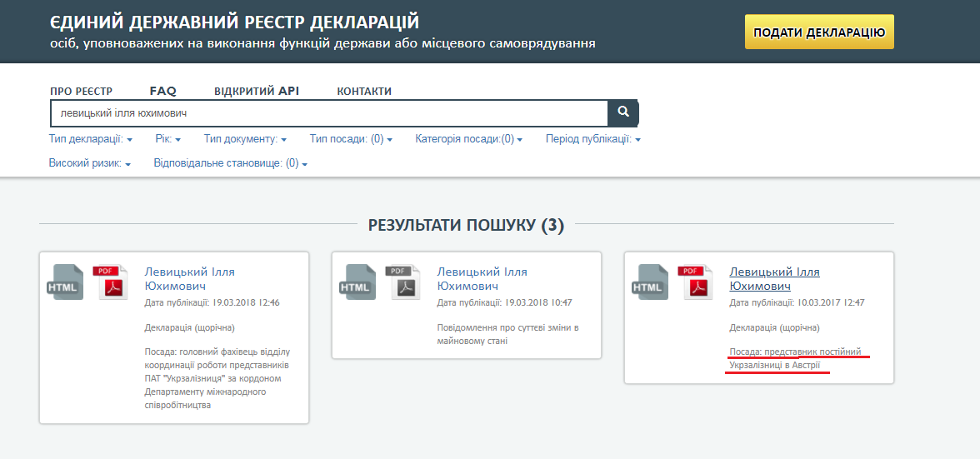
Task: Expand the Тип документу filter
Action: tap(245, 139)
